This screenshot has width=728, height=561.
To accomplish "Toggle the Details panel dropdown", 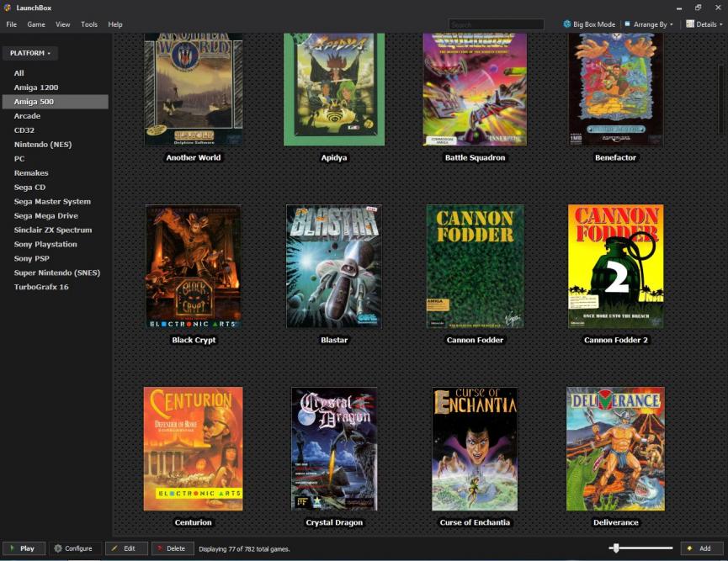I will click(703, 24).
